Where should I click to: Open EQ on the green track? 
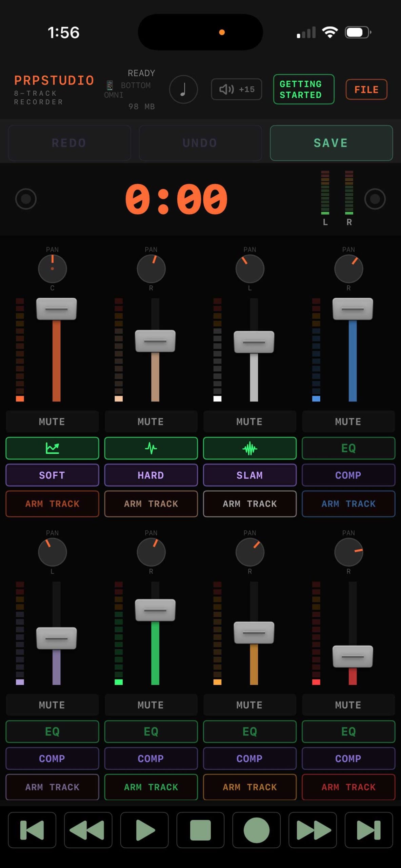pos(151,732)
